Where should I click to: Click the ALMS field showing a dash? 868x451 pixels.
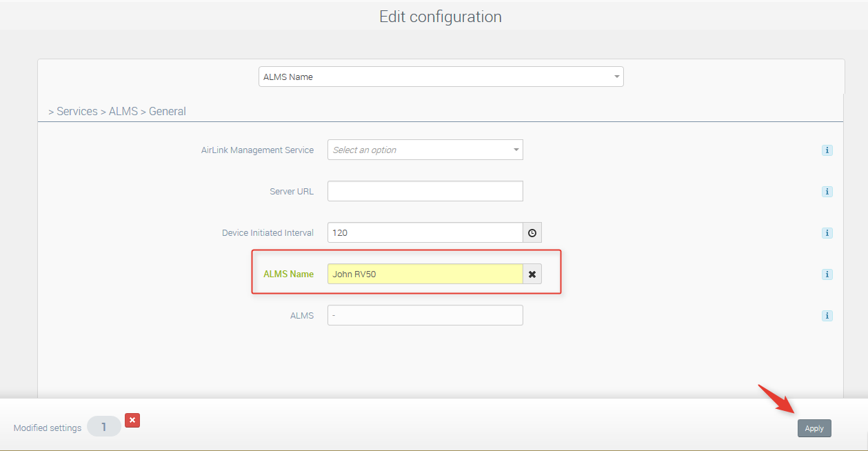[425, 315]
